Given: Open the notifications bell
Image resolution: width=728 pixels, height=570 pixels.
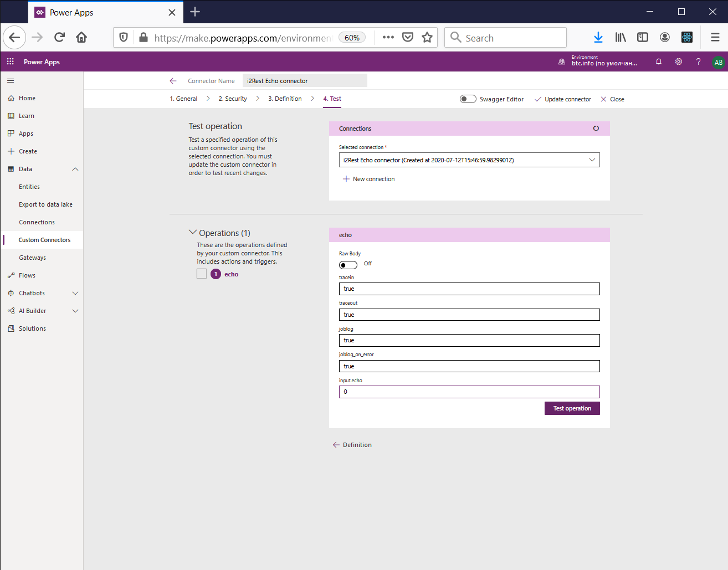Looking at the screenshot, I should [659, 61].
